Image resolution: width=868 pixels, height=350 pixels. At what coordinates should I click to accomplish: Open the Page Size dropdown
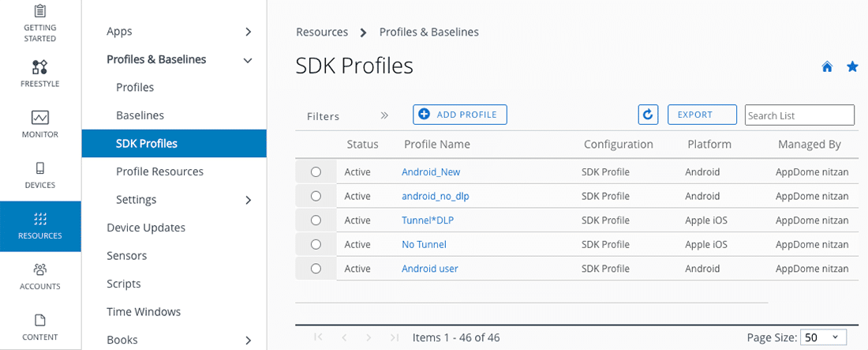pyautogui.click(x=823, y=337)
